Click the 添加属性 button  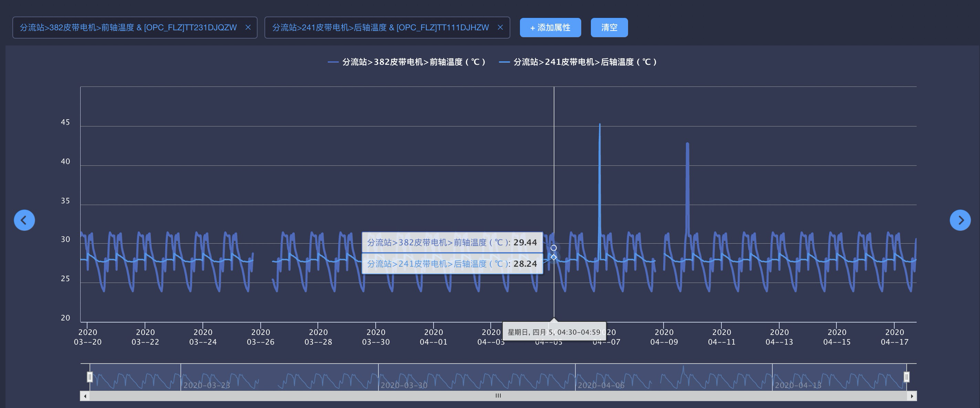coord(550,28)
